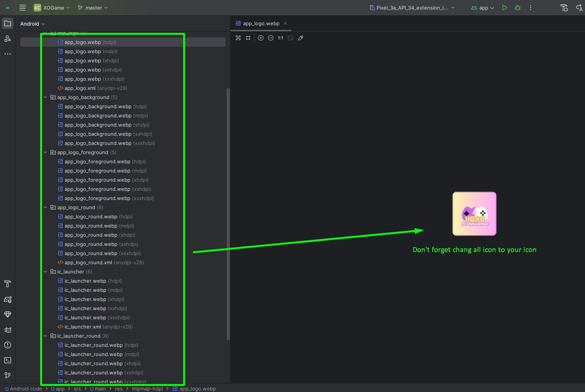Show the Problems tool window

8,345
